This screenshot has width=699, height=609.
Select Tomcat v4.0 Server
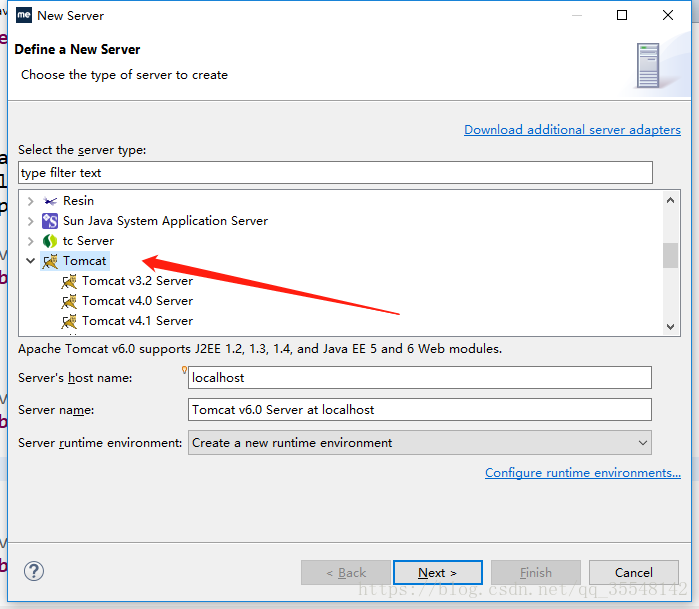(x=137, y=301)
